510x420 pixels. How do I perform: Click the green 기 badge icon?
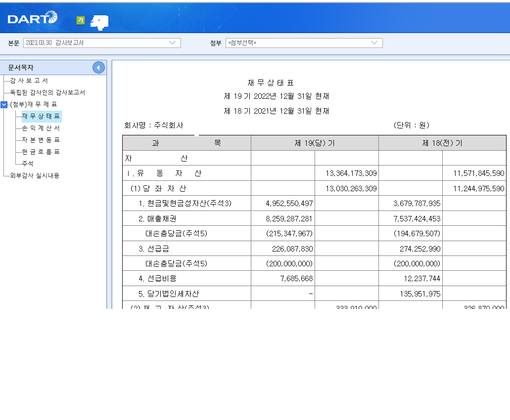pos(80,20)
